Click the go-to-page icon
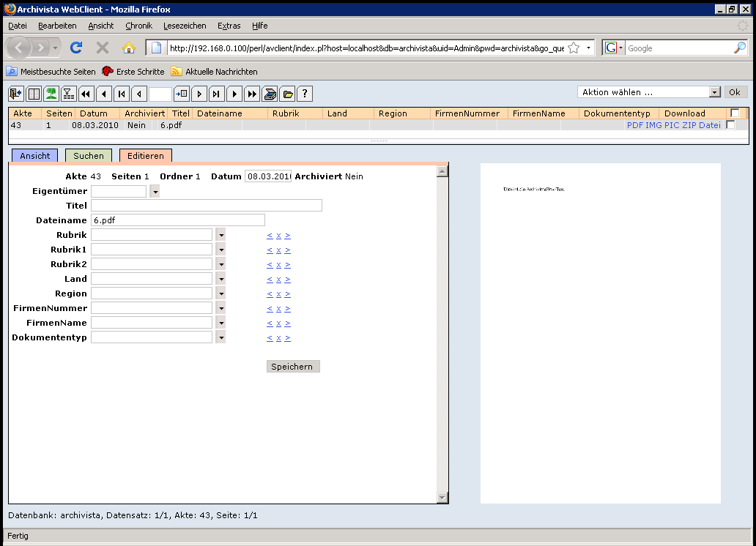756x546 pixels. pyautogui.click(x=182, y=94)
